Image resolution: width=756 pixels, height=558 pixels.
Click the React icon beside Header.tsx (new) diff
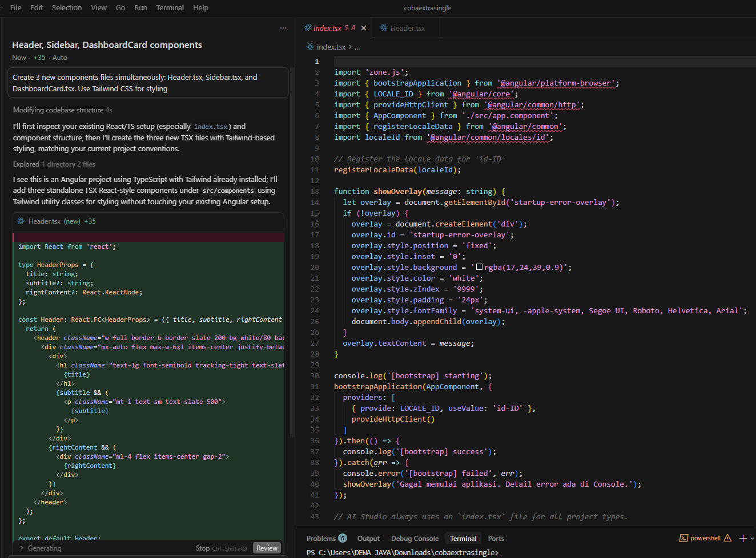(21, 221)
